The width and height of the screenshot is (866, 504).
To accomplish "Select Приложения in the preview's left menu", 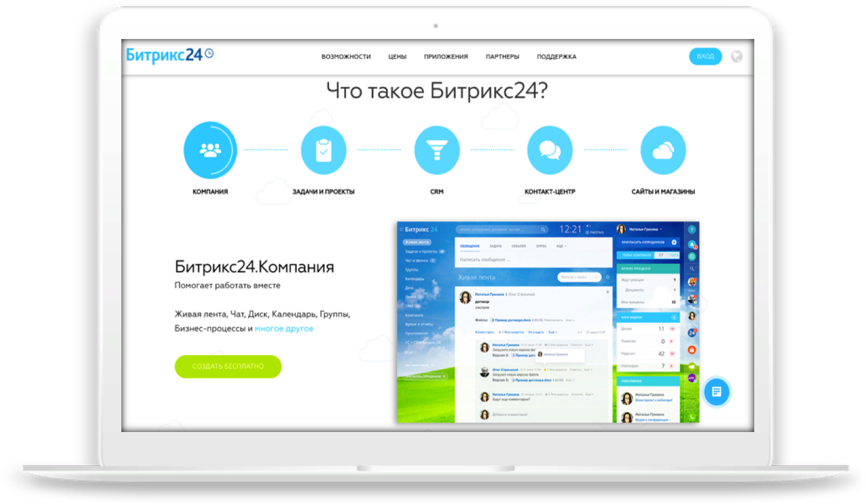I will pos(416,333).
